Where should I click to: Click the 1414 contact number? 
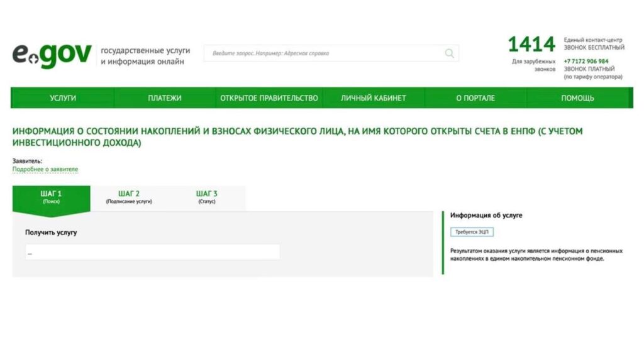pos(531,45)
